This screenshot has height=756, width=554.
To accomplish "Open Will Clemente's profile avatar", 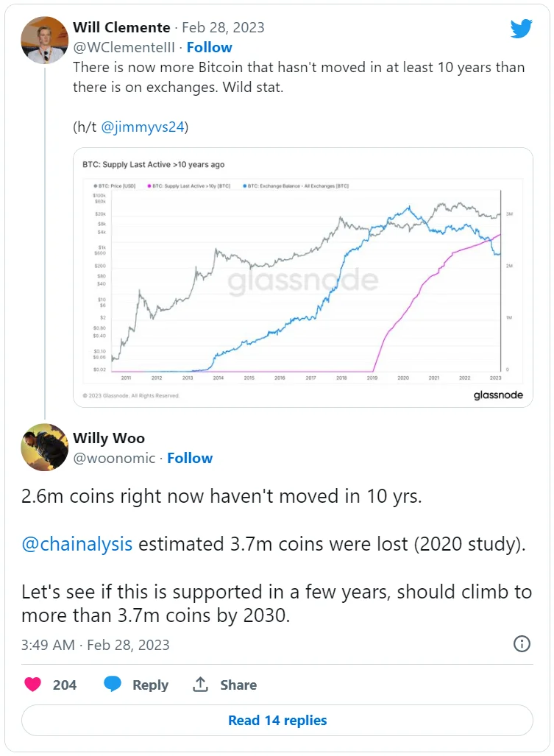I will coord(45,41).
